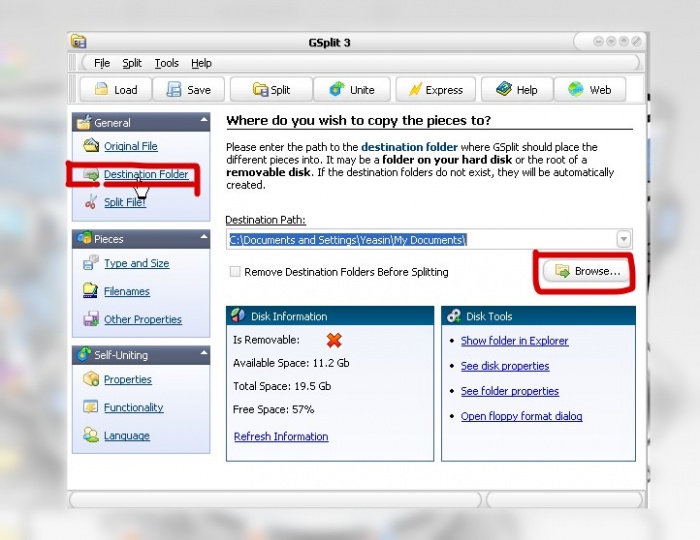Collapse the Pieces panel
The height and width of the screenshot is (540, 700).
pos(204,237)
